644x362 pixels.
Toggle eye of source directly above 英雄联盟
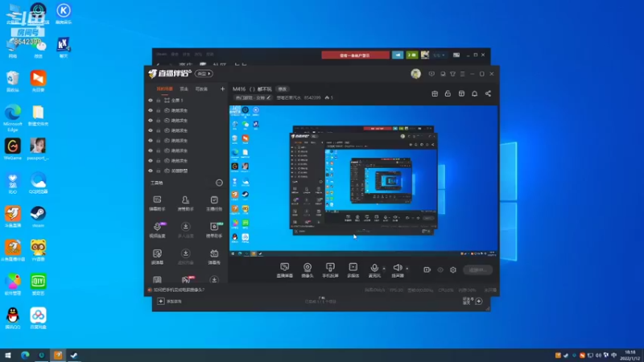click(151, 160)
